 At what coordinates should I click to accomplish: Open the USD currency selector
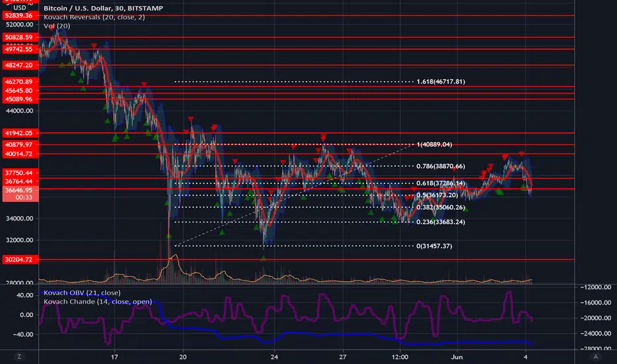click(20, 7)
